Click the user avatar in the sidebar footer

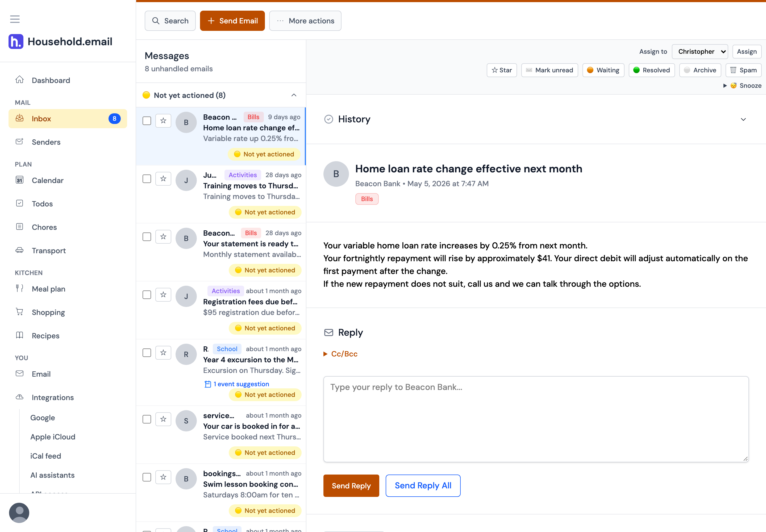point(19,512)
